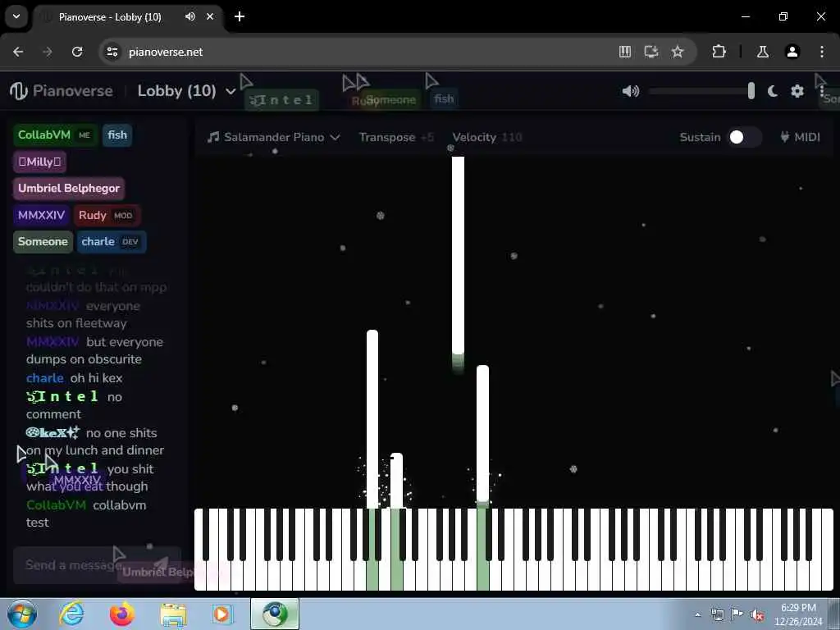840x630 pixels.
Task: Open the piano keys icon in address bar
Action: click(624, 52)
